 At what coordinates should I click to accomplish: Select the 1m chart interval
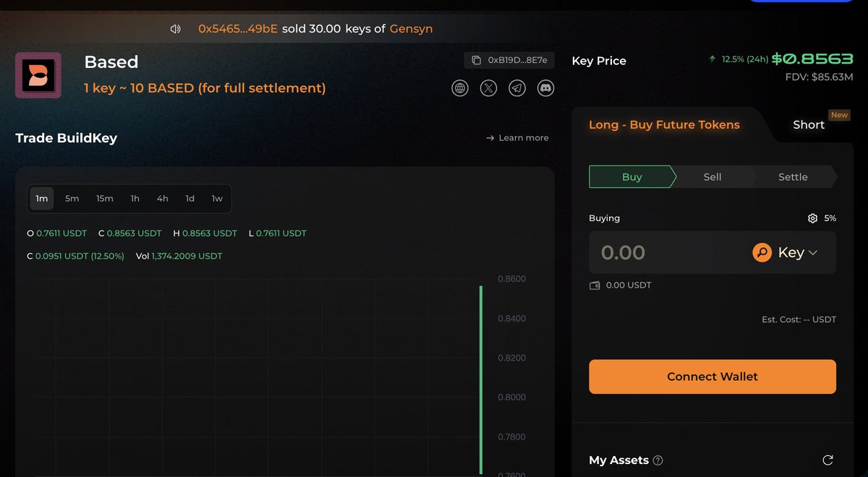[x=42, y=198]
